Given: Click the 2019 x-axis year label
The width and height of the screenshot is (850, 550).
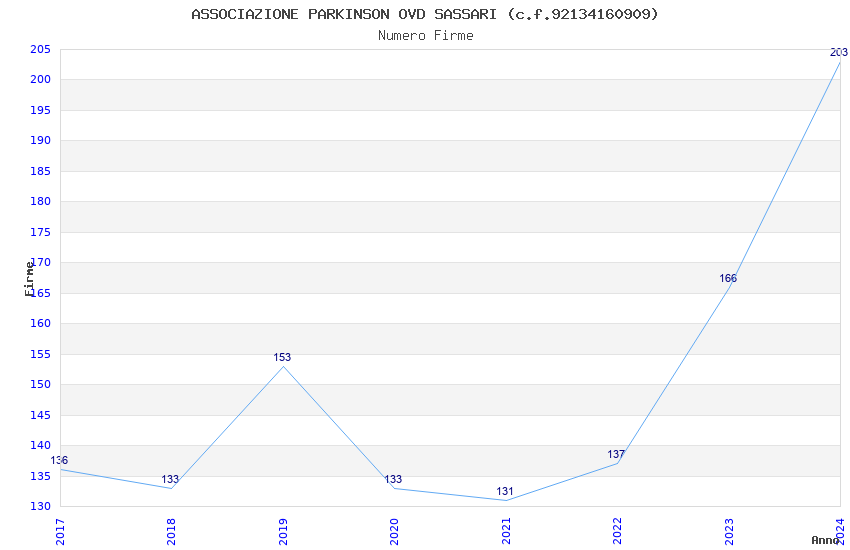Looking at the screenshot, I should coord(283,532).
